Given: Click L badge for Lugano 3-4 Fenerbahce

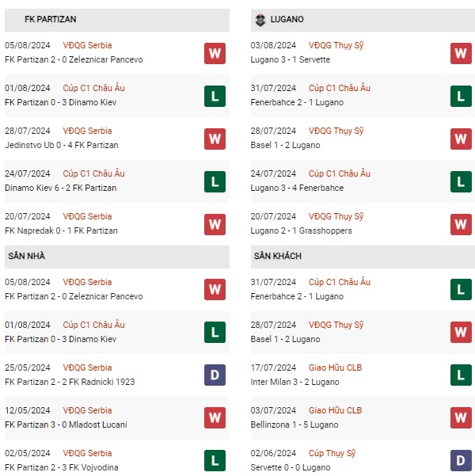Looking at the screenshot, I should [461, 182].
